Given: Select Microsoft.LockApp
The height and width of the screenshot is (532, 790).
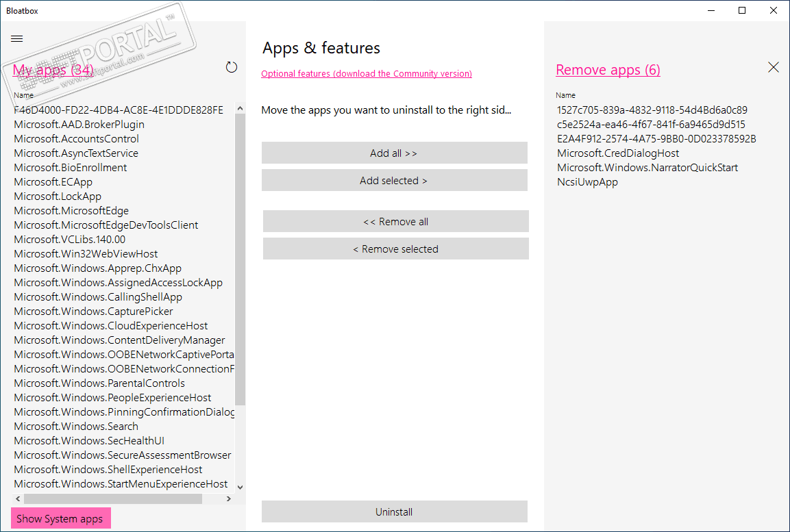Looking at the screenshot, I should point(58,197).
